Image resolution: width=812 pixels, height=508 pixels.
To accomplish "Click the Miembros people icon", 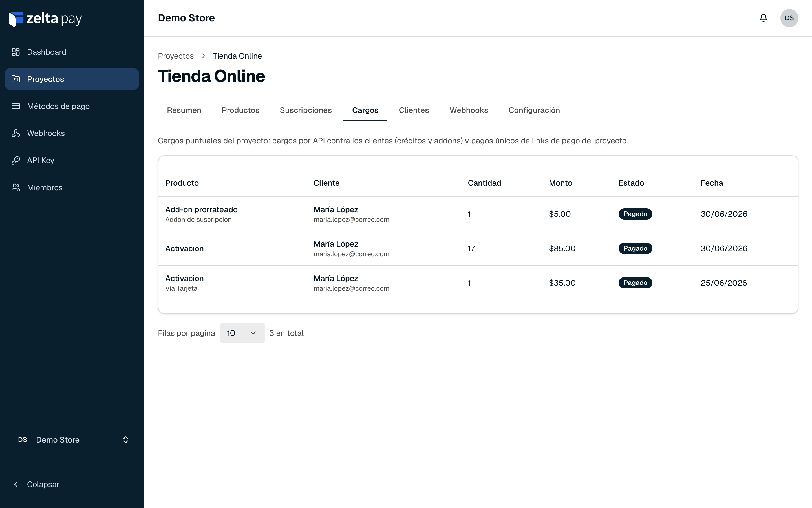I will tap(16, 187).
